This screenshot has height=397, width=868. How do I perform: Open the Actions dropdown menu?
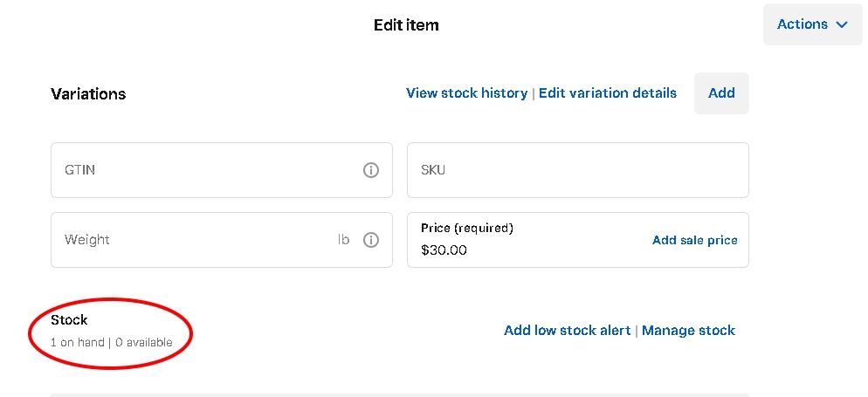tap(803, 24)
